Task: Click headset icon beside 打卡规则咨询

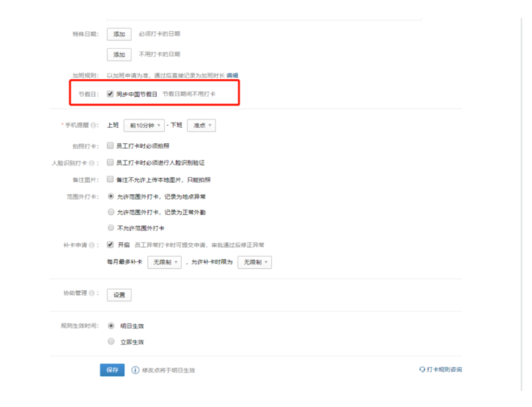Action: tap(422, 369)
